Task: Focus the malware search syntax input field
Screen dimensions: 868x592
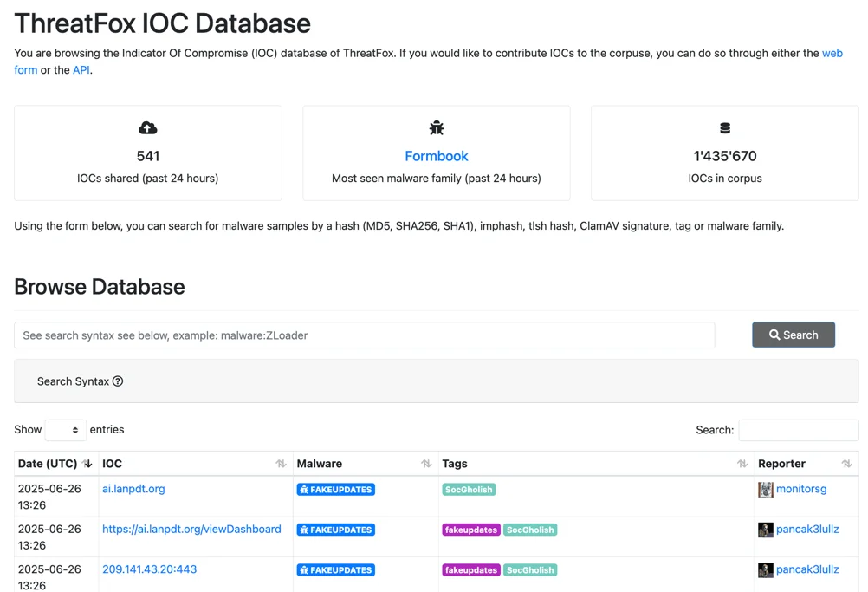Action: pos(364,335)
